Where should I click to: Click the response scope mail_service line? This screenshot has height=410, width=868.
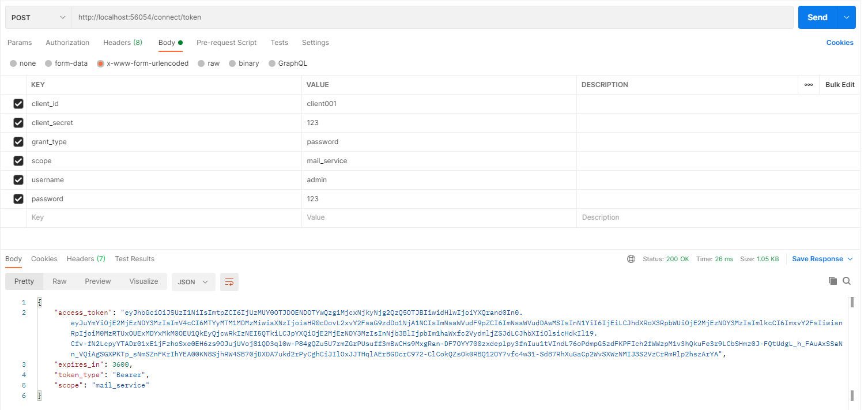click(x=101, y=385)
